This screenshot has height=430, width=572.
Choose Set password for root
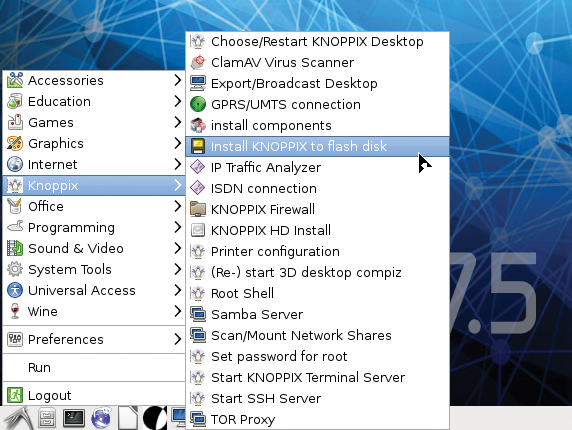coord(317,356)
